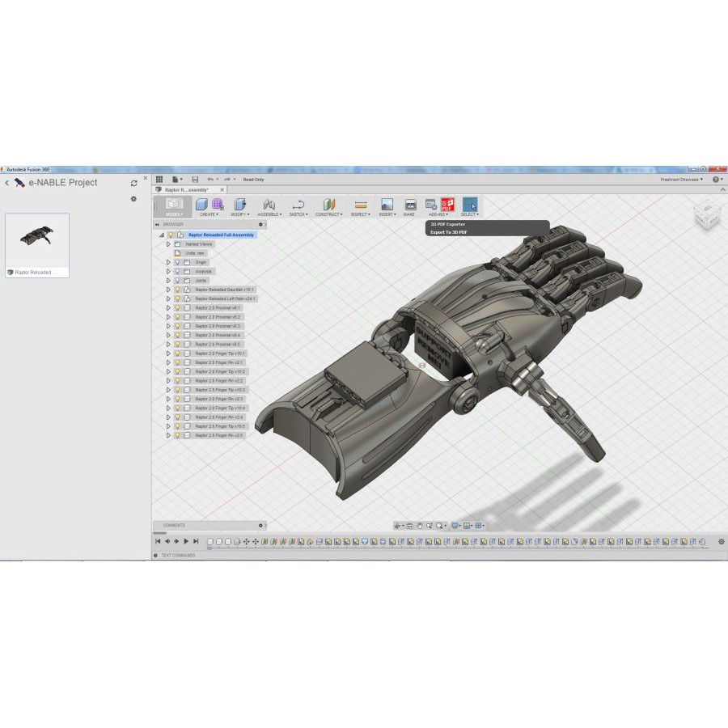Toggle visibility of the Joints folder
This screenshot has height=728, width=728.
coord(177,281)
